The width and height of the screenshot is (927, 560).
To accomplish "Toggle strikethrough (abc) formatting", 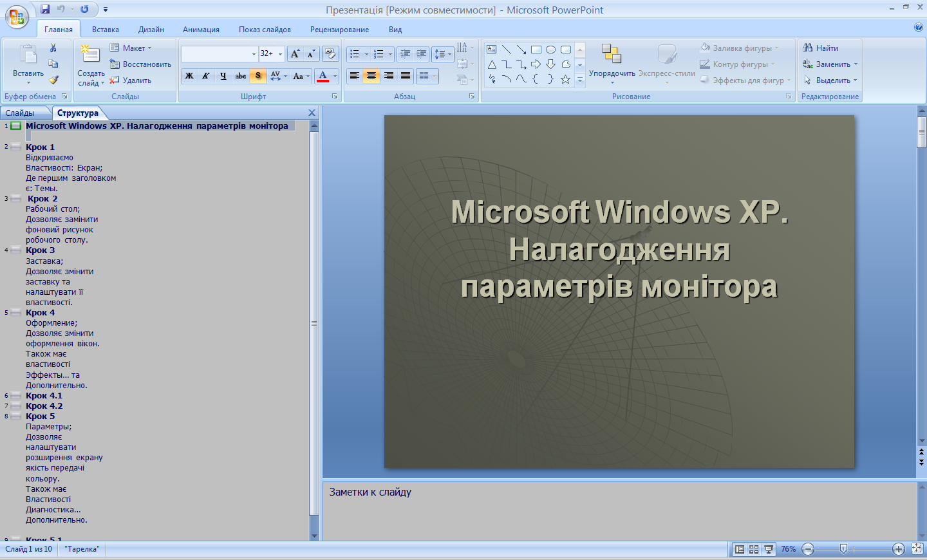I will tap(241, 76).
